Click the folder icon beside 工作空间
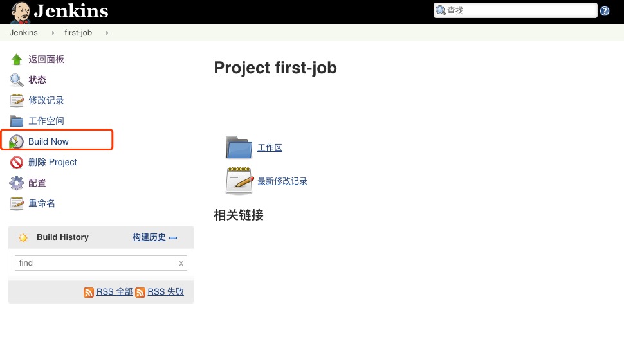The width and height of the screenshot is (624, 364). (x=16, y=121)
